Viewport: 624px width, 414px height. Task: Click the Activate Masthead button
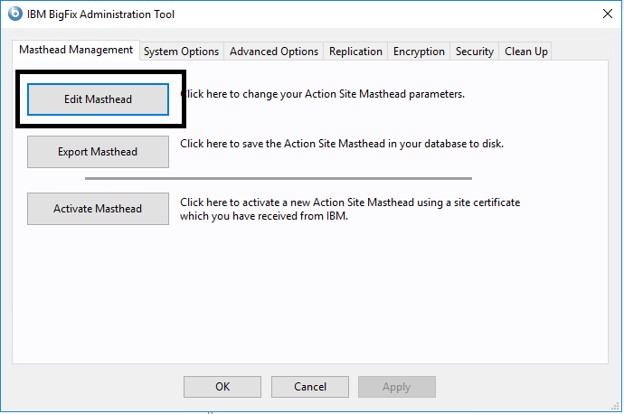click(x=98, y=209)
